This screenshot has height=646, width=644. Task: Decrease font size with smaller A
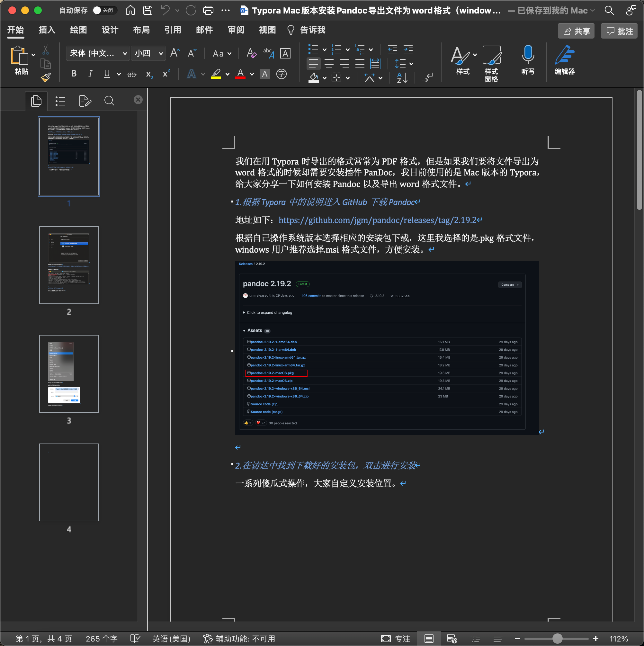[192, 53]
